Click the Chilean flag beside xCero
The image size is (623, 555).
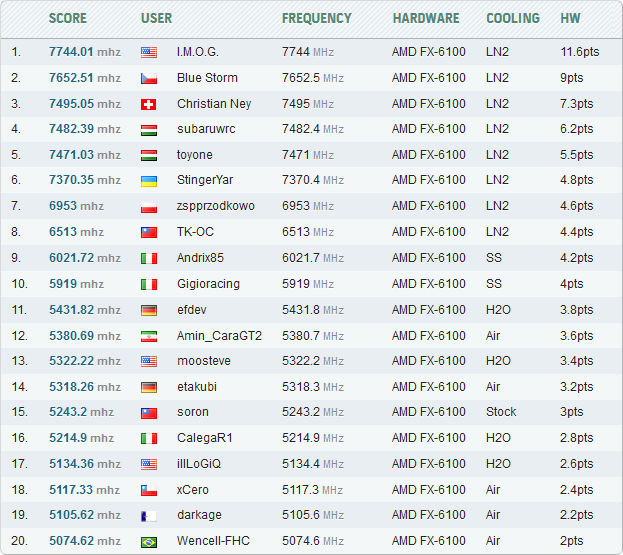click(149, 491)
